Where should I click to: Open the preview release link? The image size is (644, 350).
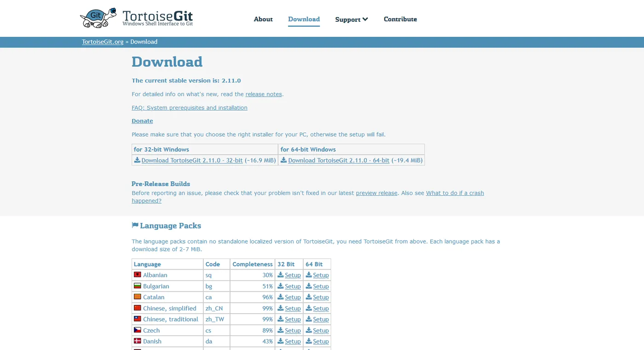click(376, 193)
